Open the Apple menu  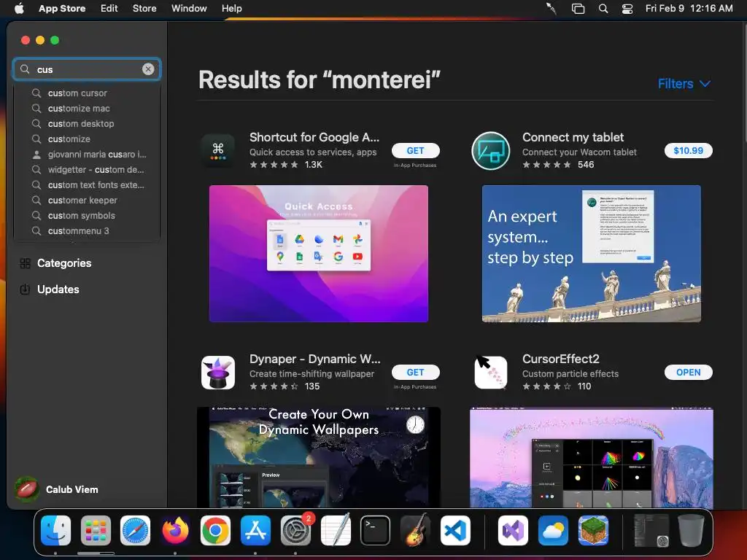tap(19, 9)
